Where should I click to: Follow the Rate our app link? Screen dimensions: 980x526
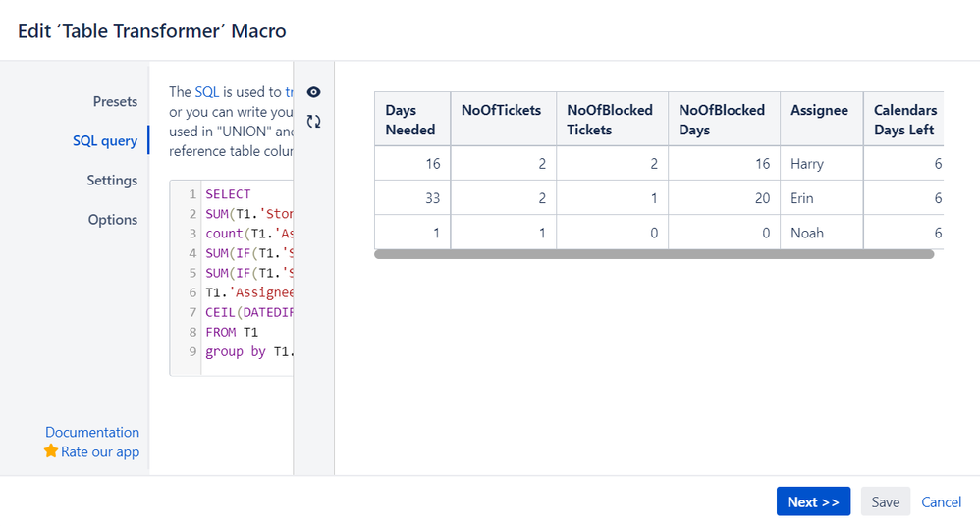point(100,451)
